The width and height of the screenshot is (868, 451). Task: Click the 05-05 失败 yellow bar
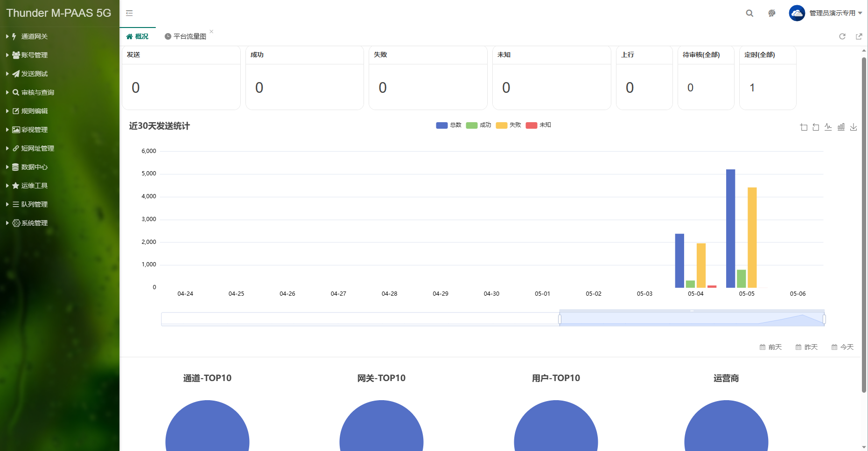click(752, 237)
